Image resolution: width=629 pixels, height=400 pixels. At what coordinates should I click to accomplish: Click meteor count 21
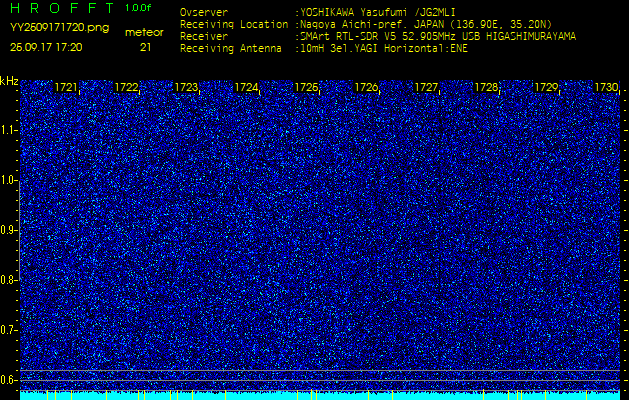145,47
